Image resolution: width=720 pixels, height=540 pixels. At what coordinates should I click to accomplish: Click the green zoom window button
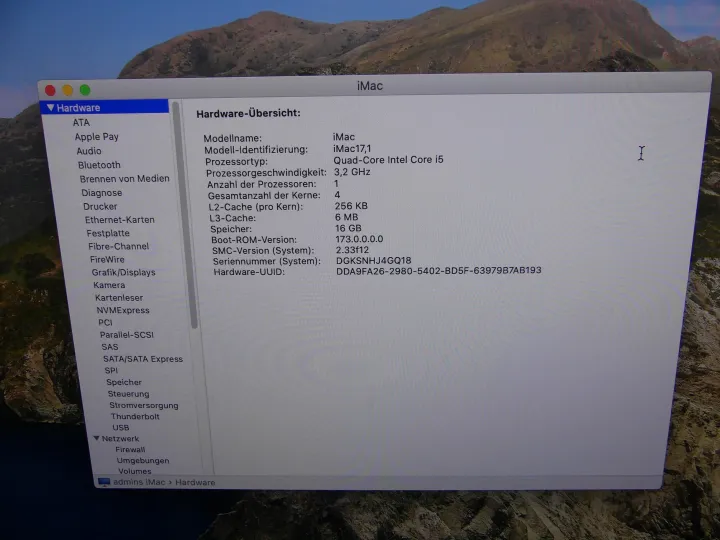(x=85, y=90)
